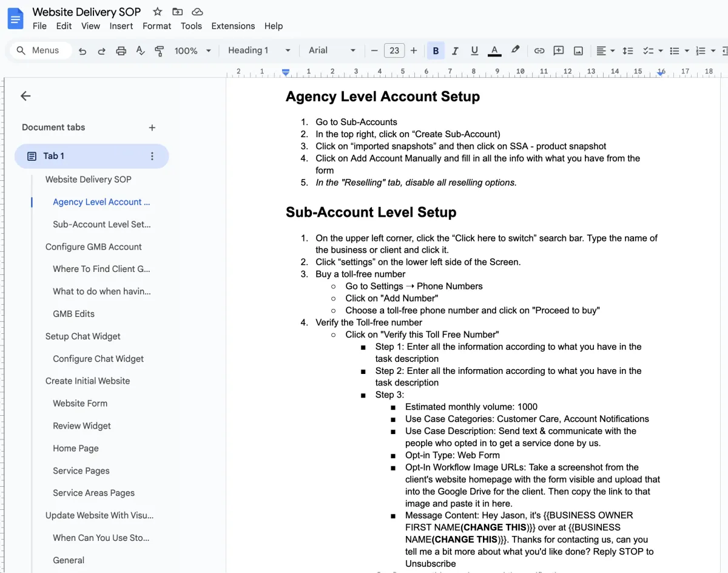This screenshot has height=573, width=728.
Task: Open the highlight color pen
Action: coord(515,50)
